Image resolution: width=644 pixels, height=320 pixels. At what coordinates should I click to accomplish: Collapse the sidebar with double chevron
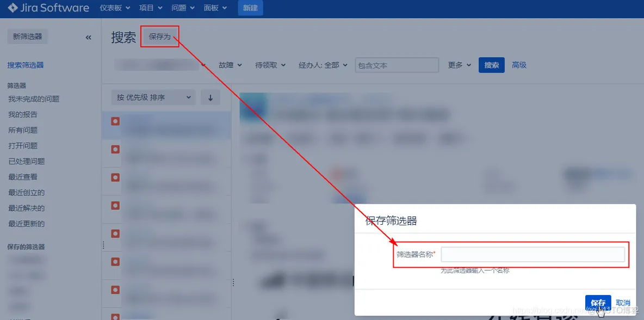click(x=88, y=38)
